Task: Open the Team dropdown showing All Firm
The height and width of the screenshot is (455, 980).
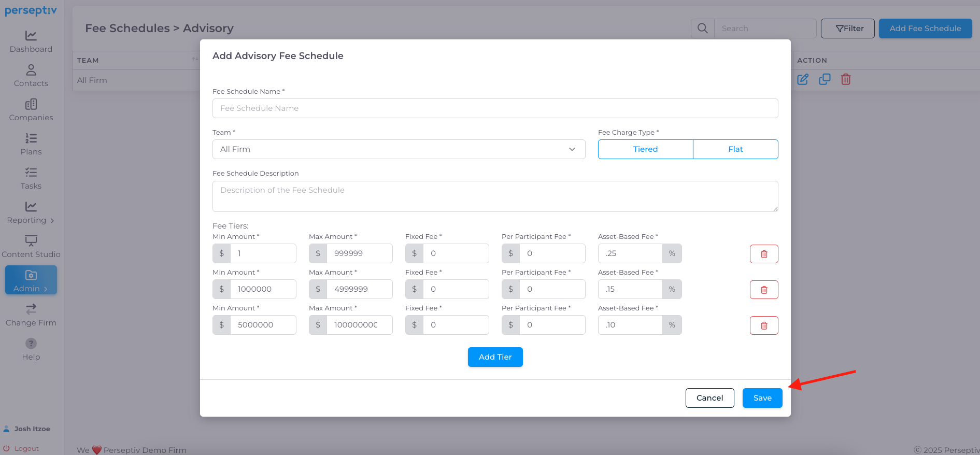Action: click(x=399, y=149)
